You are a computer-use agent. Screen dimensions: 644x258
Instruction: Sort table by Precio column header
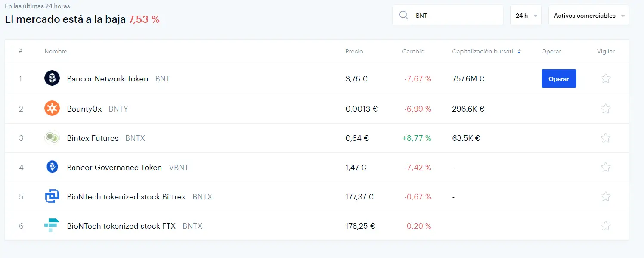click(354, 52)
